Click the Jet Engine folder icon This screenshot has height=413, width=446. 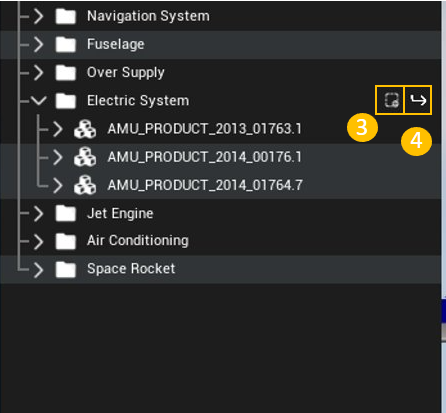click(66, 213)
